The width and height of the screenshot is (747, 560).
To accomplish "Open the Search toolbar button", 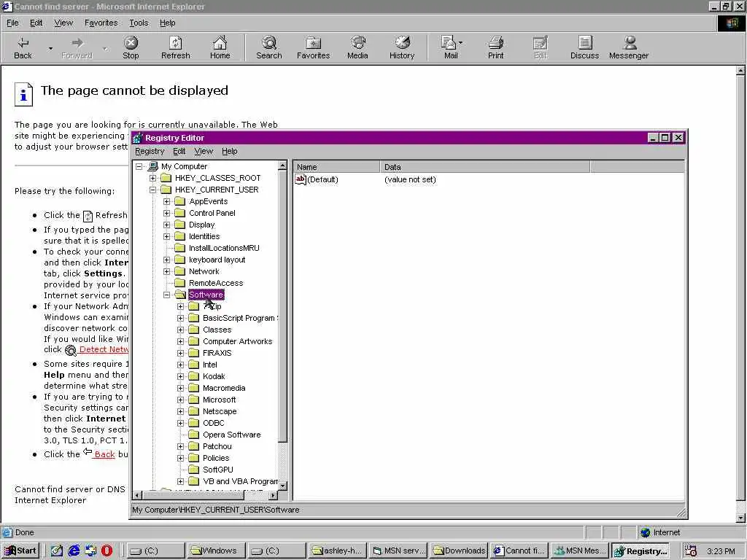I will (269, 47).
